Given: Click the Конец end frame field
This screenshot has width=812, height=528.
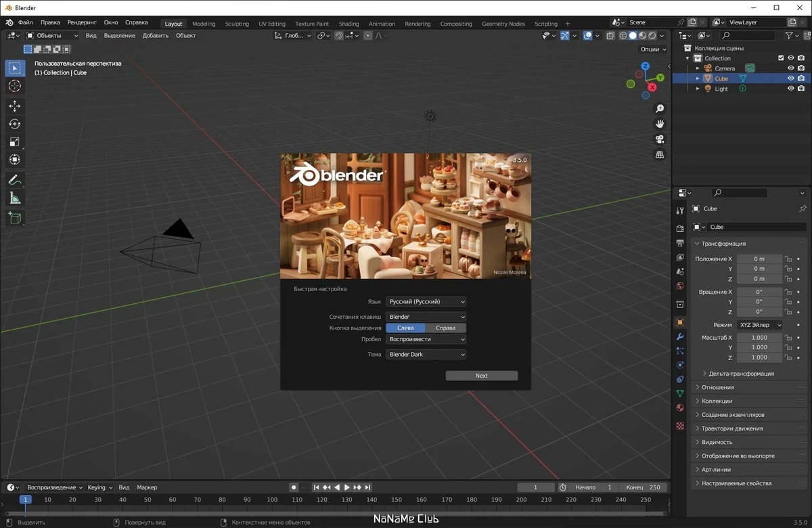Looking at the screenshot, I should 644,487.
